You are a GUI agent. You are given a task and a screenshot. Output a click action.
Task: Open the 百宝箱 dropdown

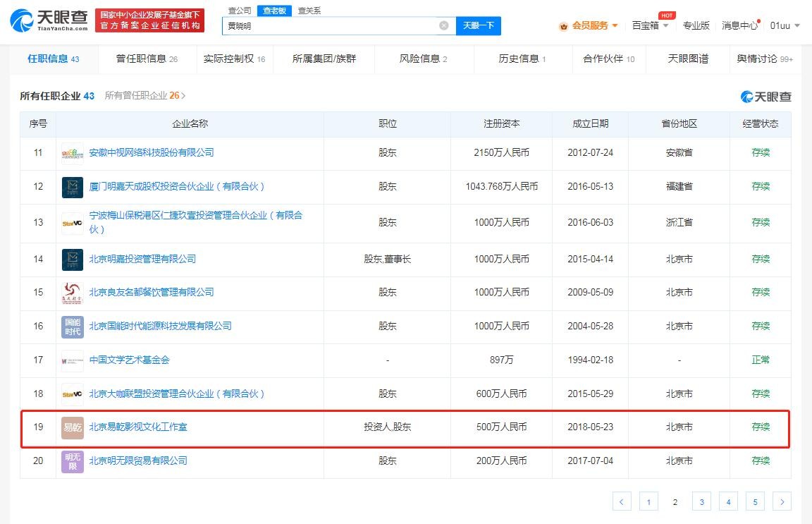coord(650,25)
